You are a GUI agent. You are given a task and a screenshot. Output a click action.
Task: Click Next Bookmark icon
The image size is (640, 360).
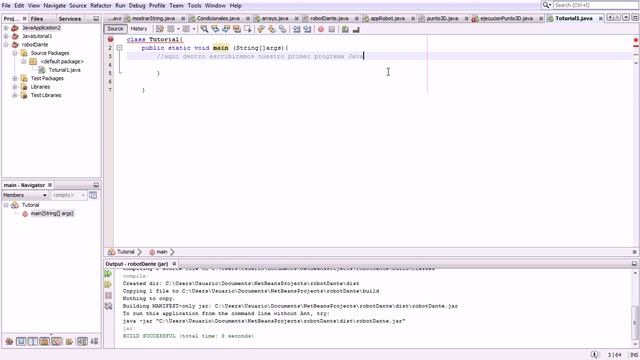coord(271,29)
